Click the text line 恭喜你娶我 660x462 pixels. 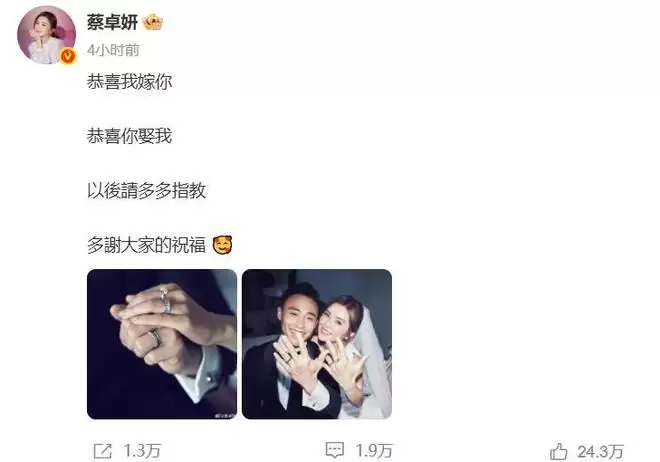point(130,136)
